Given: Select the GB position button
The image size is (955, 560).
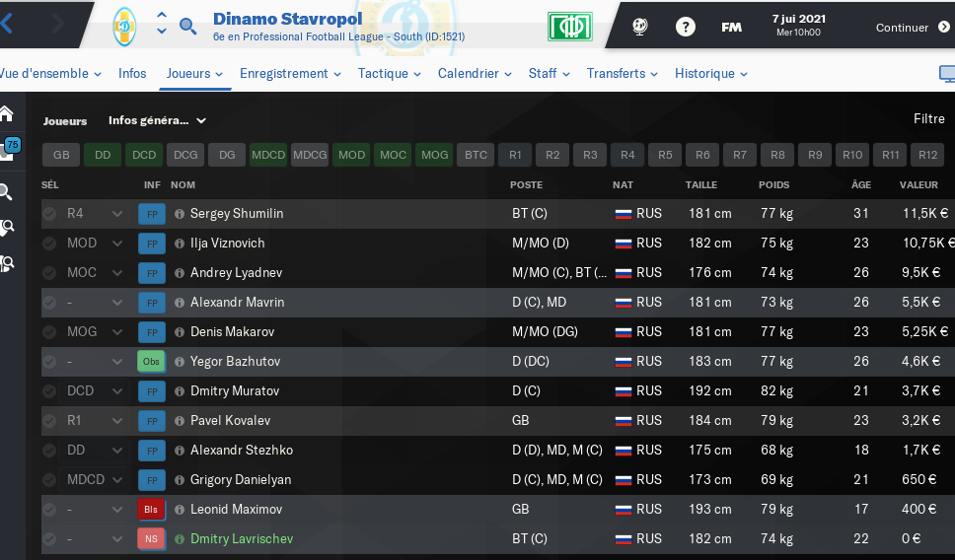Looking at the screenshot, I should click(61, 155).
